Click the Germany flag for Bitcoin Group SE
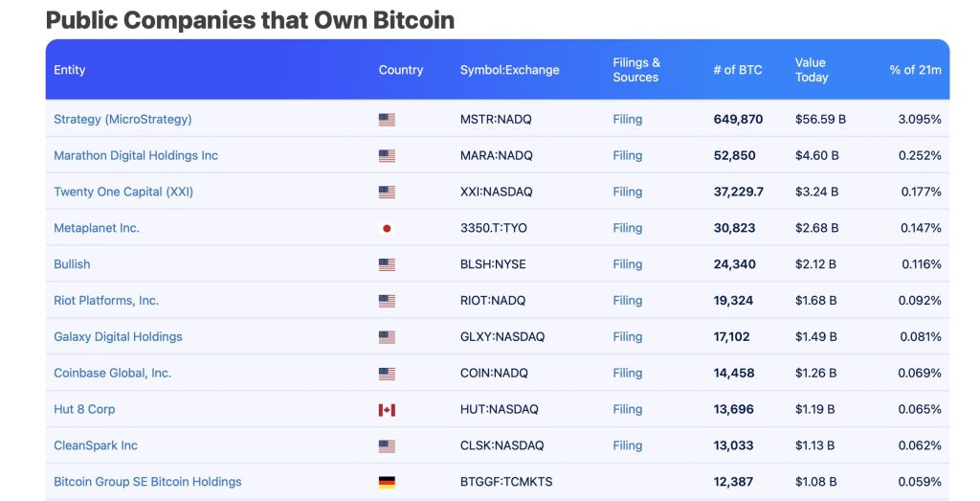The image size is (980, 501). [387, 482]
